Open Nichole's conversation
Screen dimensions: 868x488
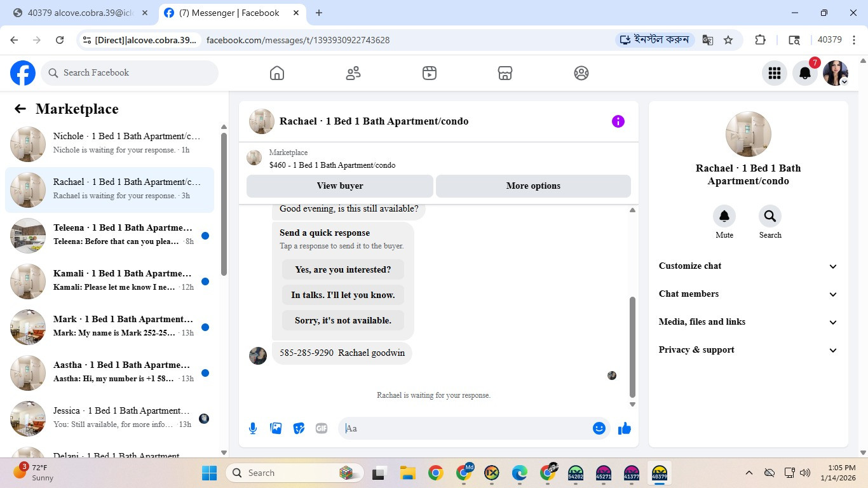pyautogui.click(x=109, y=144)
